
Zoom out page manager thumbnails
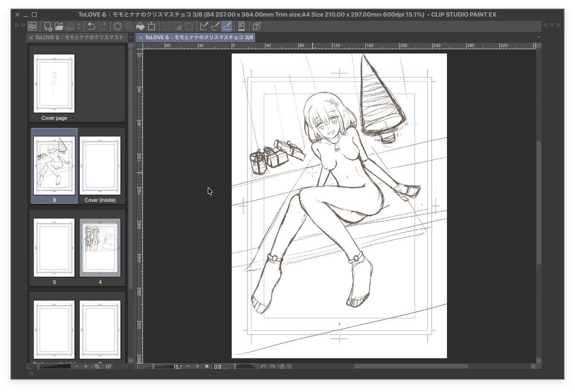click(x=77, y=366)
